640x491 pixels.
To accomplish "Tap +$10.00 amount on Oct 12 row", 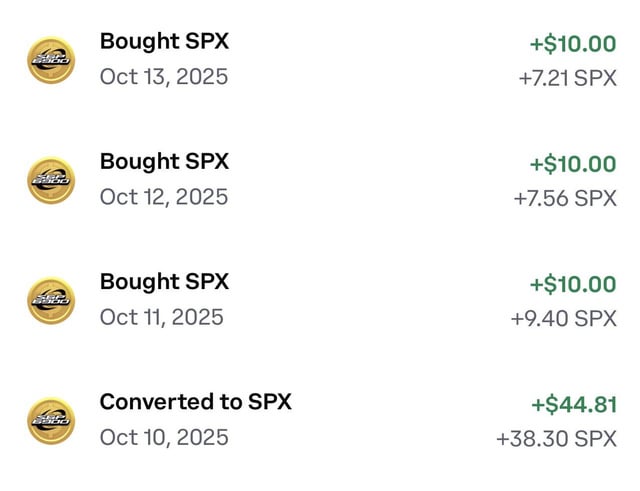I will [x=573, y=164].
